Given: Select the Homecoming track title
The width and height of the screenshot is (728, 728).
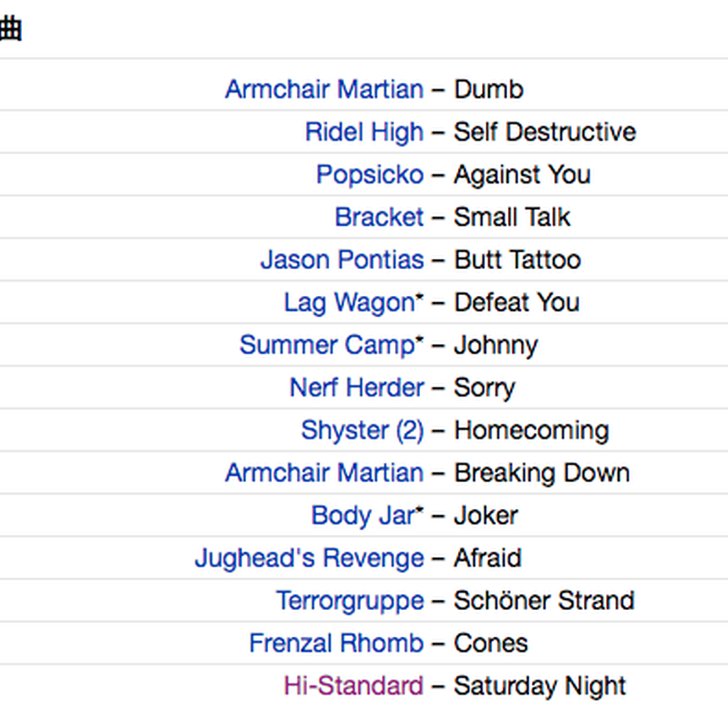Looking at the screenshot, I should point(532,430).
